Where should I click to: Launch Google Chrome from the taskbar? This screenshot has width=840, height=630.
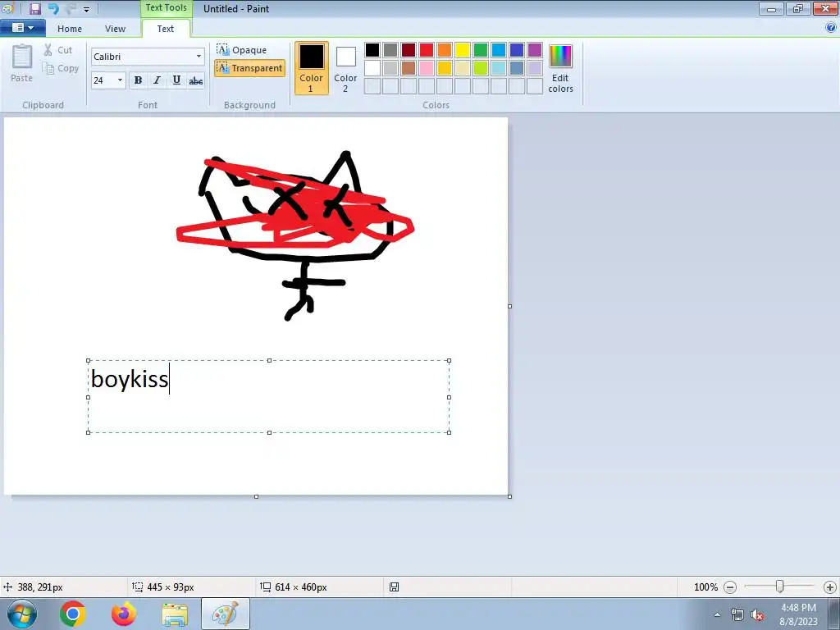pos(73,614)
